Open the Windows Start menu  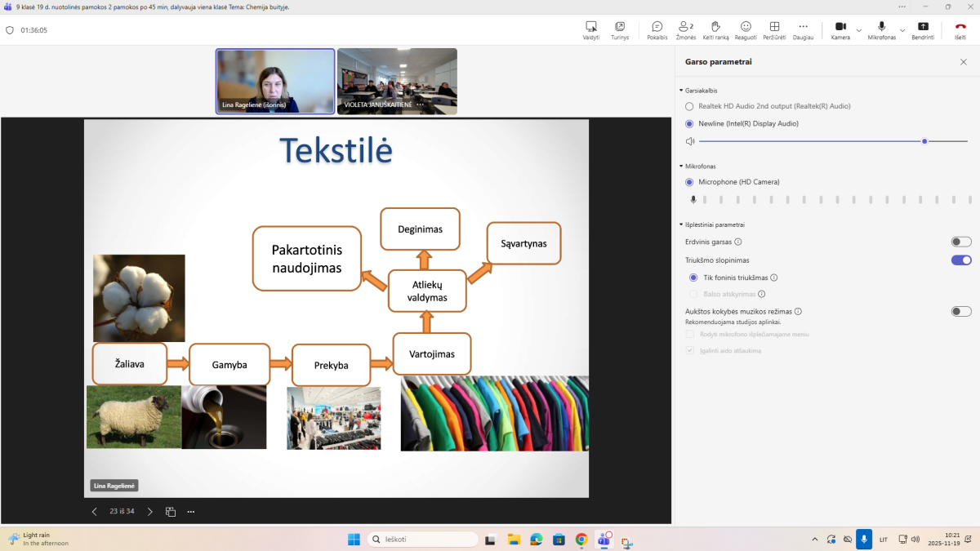point(354,540)
